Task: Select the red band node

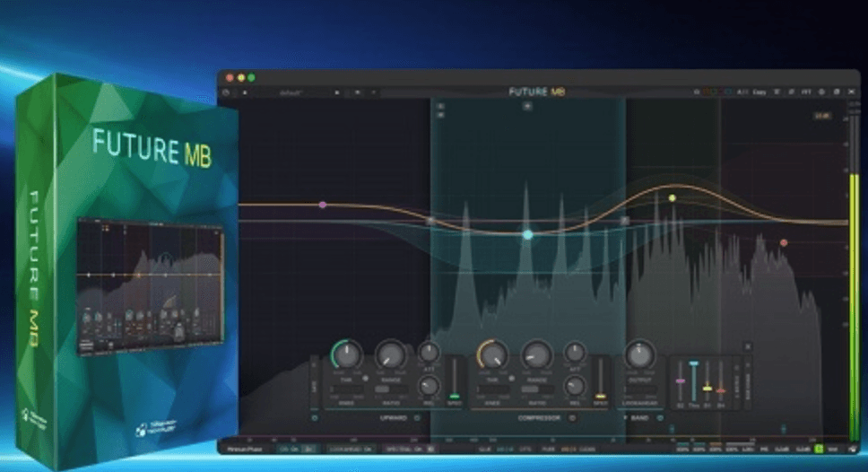Action: [x=784, y=242]
